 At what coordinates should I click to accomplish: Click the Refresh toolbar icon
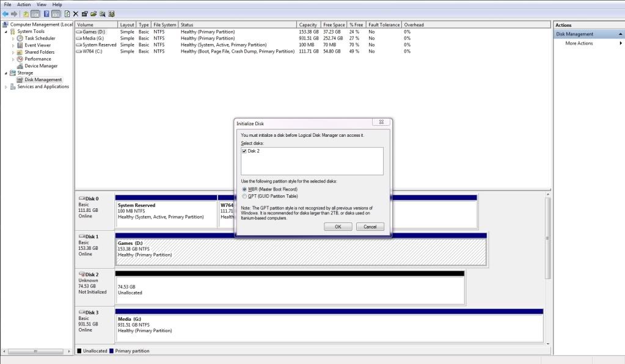pyautogui.click(x=67, y=14)
